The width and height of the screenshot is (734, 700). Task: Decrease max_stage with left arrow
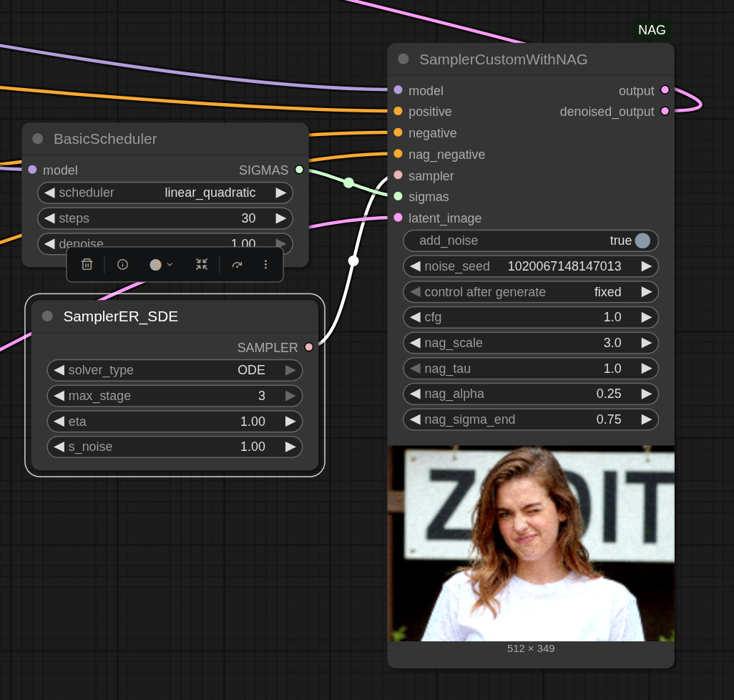[x=59, y=396]
